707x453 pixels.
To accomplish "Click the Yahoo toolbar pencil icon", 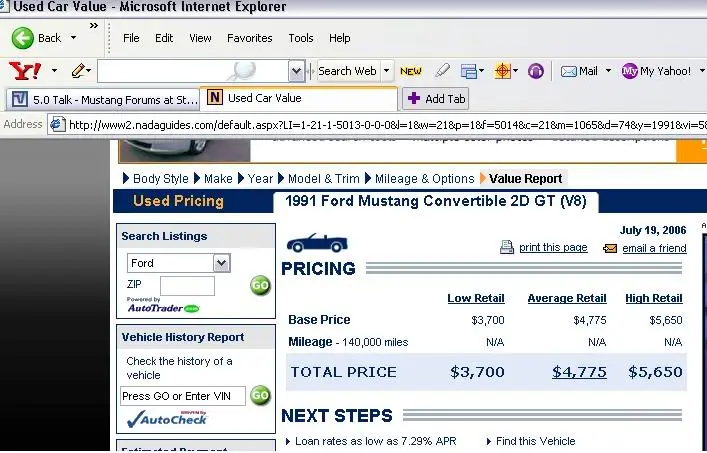I will [x=78, y=71].
